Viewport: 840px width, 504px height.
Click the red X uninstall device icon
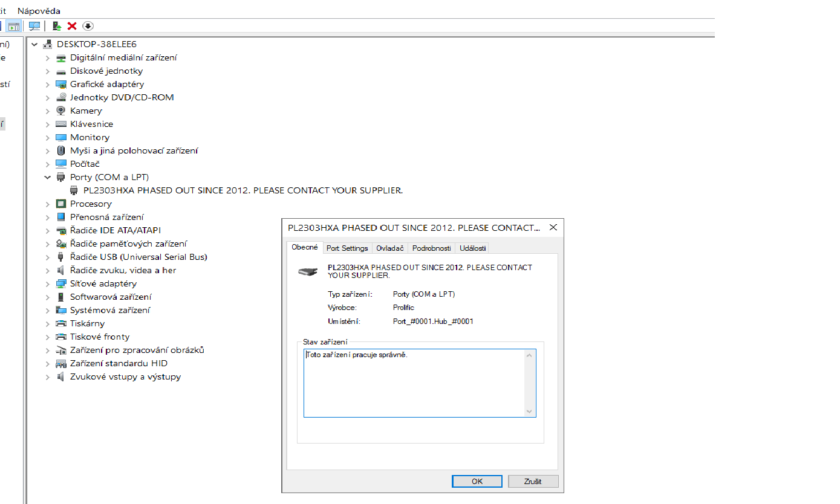click(x=72, y=26)
